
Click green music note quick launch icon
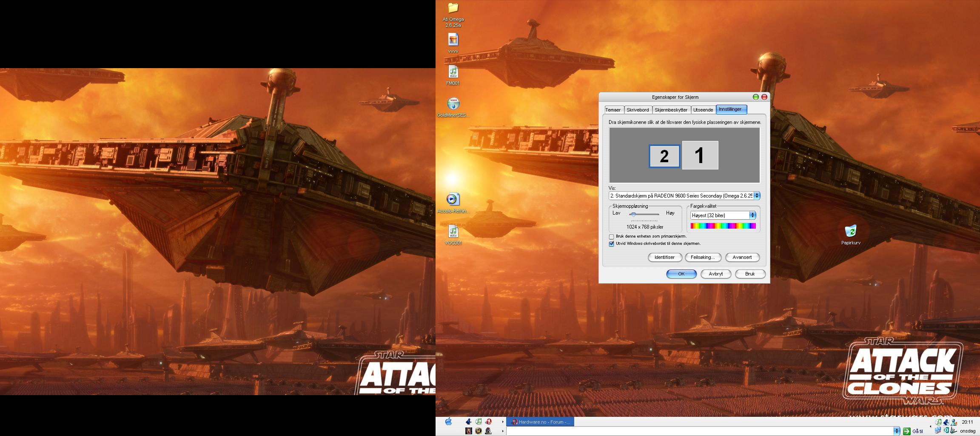point(479,422)
